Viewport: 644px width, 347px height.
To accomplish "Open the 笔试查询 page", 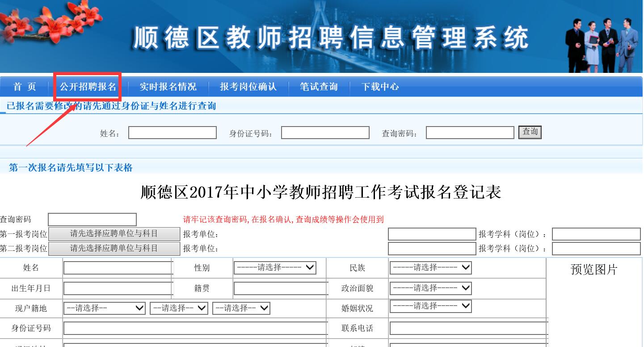I will point(319,87).
